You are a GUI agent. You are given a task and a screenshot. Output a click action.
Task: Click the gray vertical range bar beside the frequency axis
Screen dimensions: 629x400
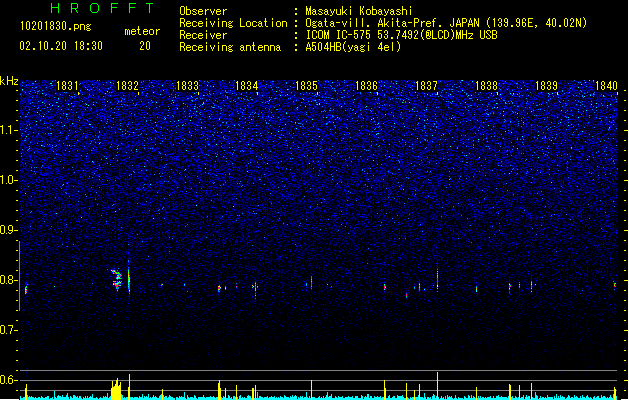19,276
